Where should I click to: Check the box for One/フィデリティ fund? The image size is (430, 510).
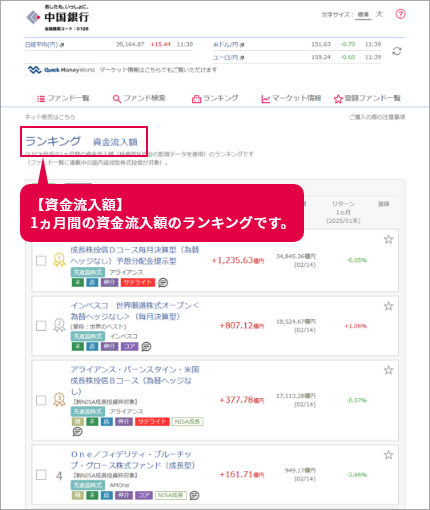(41, 475)
